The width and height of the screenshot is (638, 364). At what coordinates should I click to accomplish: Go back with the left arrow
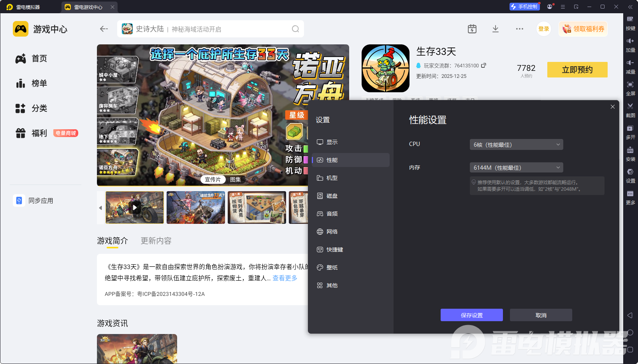(x=104, y=29)
